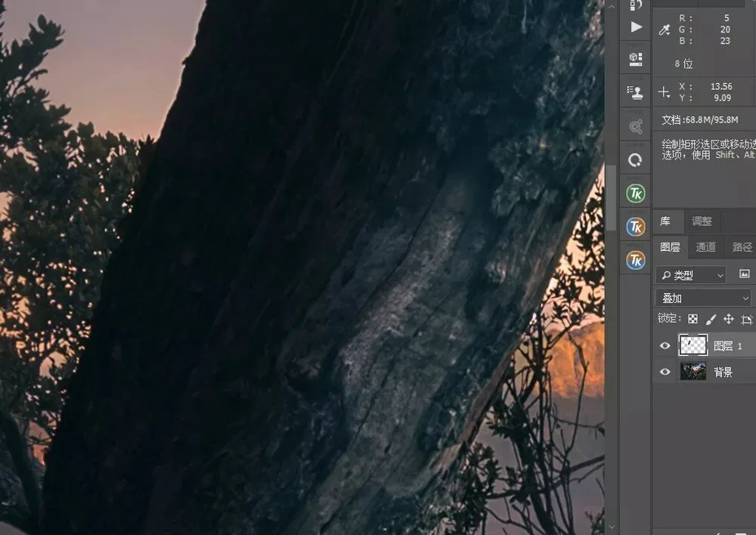The height and width of the screenshot is (535, 756).
Task: Click the eyedropper icon in Info panel
Action: click(665, 30)
